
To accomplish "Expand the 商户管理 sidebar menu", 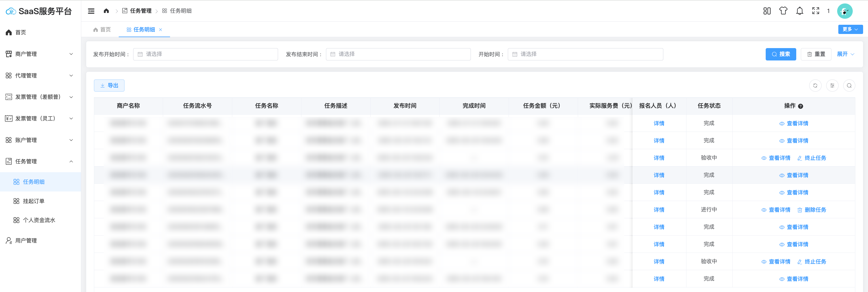I will tap(40, 54).
